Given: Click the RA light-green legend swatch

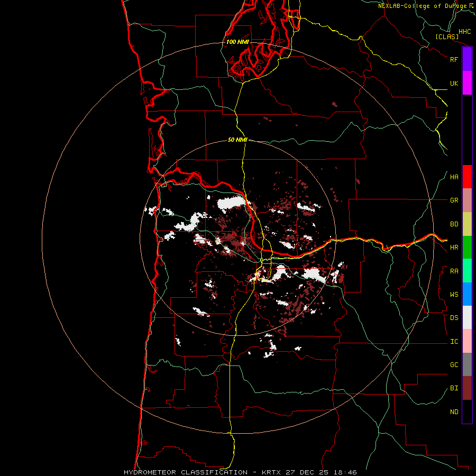Looking at the screenshot, I should pos(467,271).
